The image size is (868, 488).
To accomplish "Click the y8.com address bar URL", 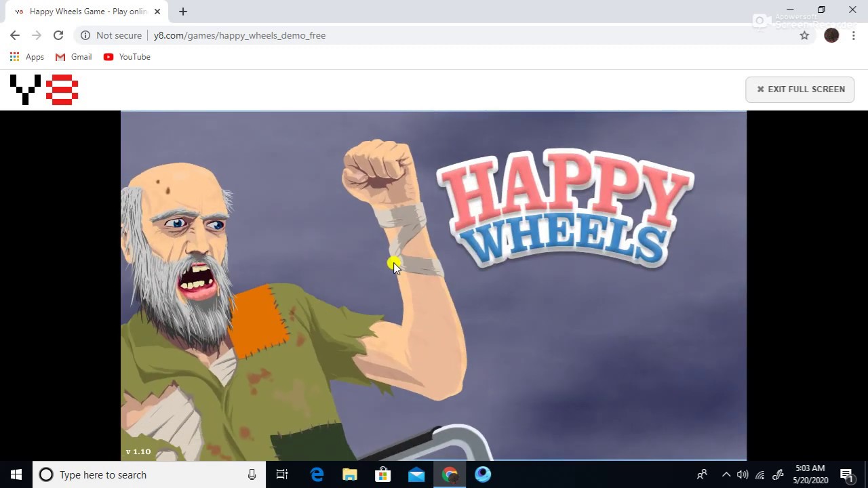I will [x=239, y=35].
